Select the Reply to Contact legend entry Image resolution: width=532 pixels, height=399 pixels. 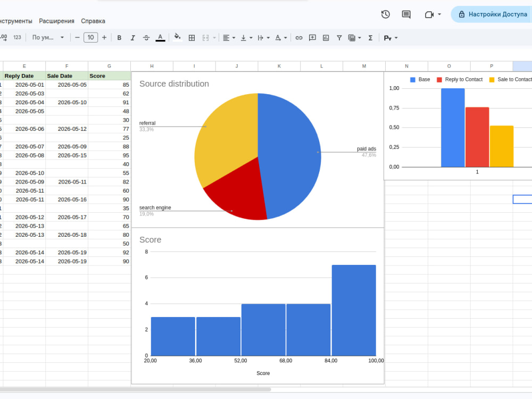(x=460, y=79)
